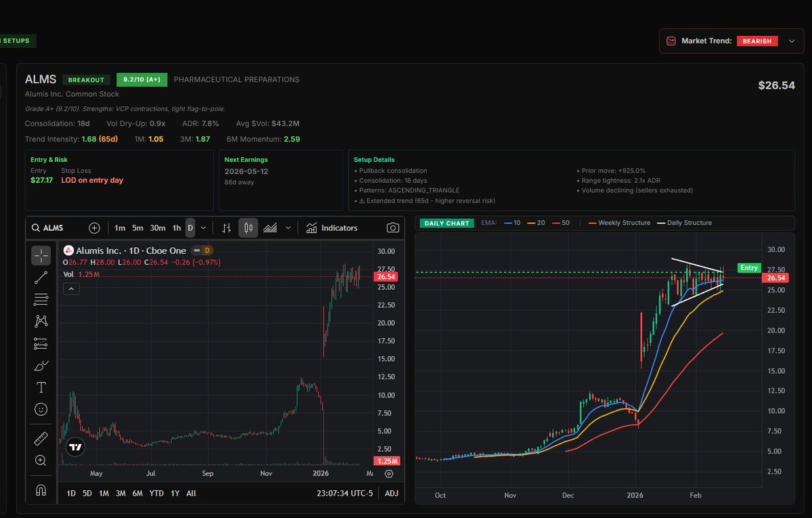
Task: Click the Daily Structure legend entry
Action: point(684,223)
